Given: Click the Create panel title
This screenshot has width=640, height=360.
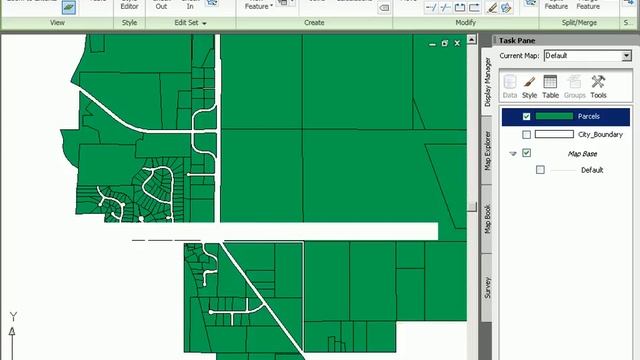Looking at the screenshot, I should point(314,23).
